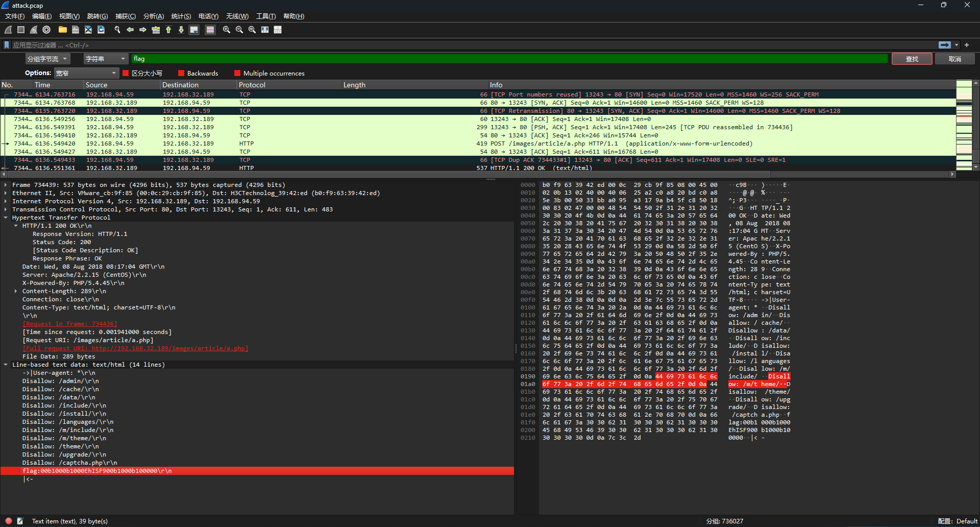Open the 工具(T) menu
980x527 pixels.
pos(266,16)
